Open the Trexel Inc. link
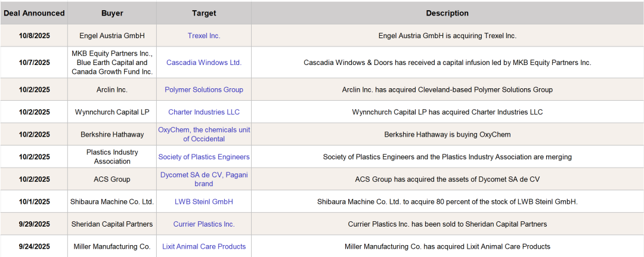The image size is (644, 257). tap(204, 36)
